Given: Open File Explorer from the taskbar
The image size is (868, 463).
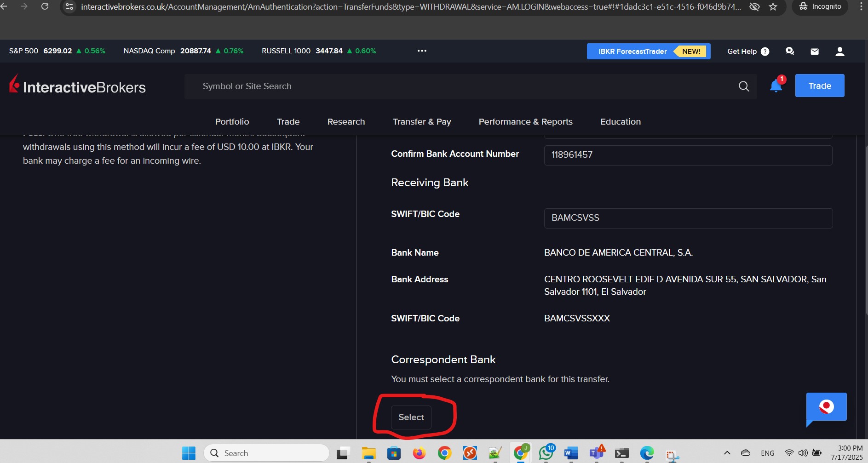Looking at the screenshot, I should (x=368, y=453).
